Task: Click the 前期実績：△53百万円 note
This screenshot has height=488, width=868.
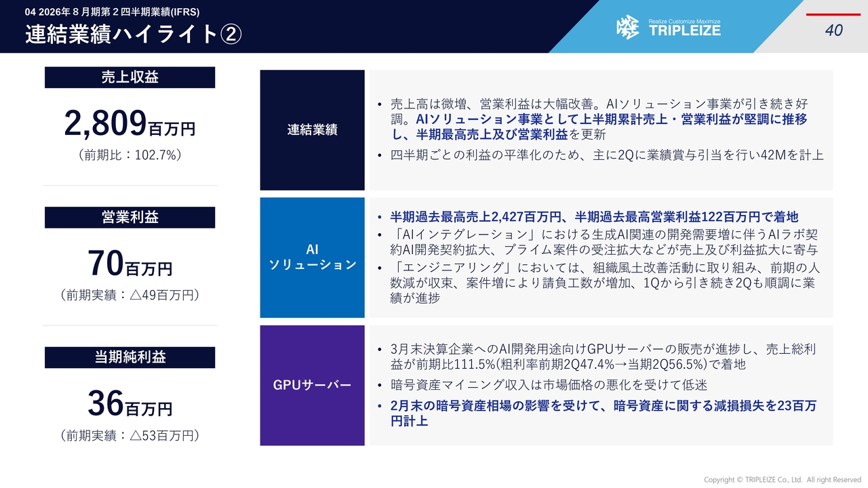Action: click(x=130, y=435)
